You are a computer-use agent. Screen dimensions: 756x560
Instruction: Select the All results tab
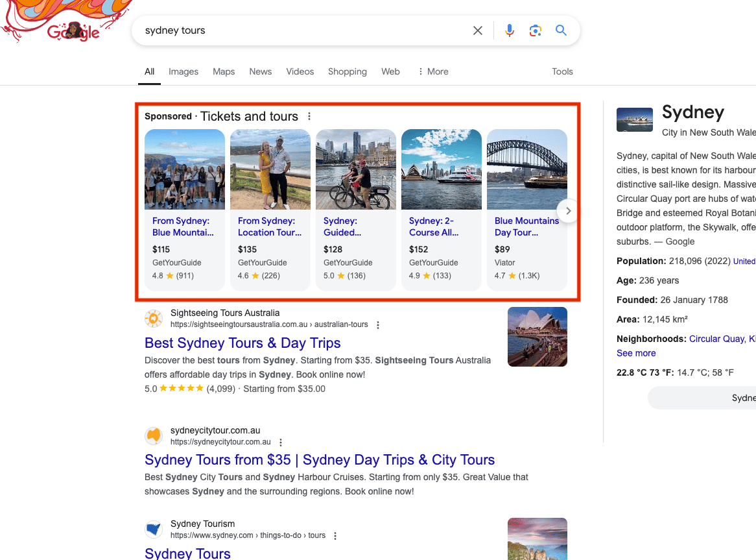pos(150,71)
